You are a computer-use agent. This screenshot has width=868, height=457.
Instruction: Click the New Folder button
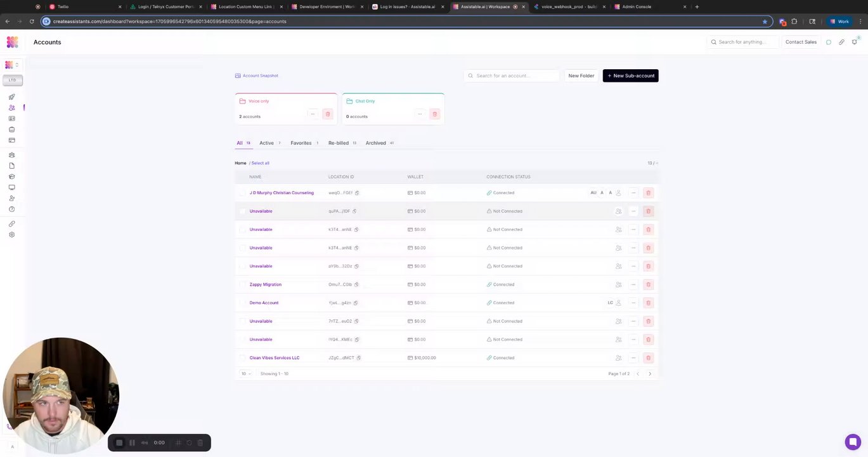[x=581, y=76]
